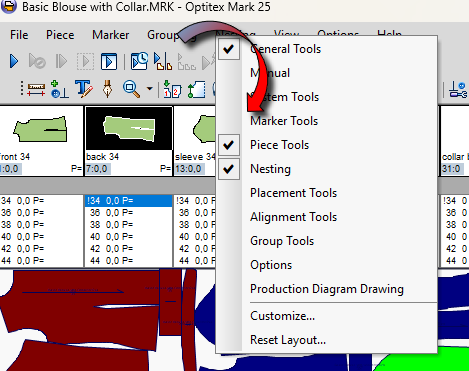Disable the Nesting toolbar checkmark

tap(229, 169)
